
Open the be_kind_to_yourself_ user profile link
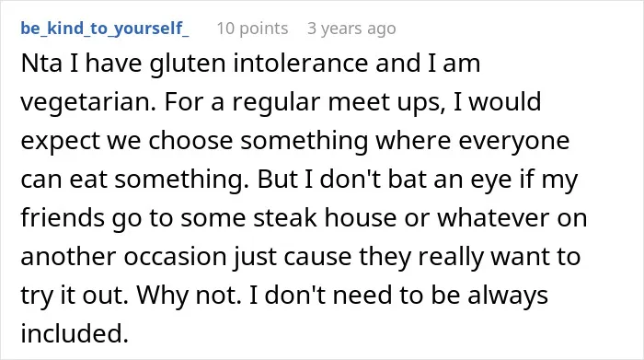coord(105,29)
